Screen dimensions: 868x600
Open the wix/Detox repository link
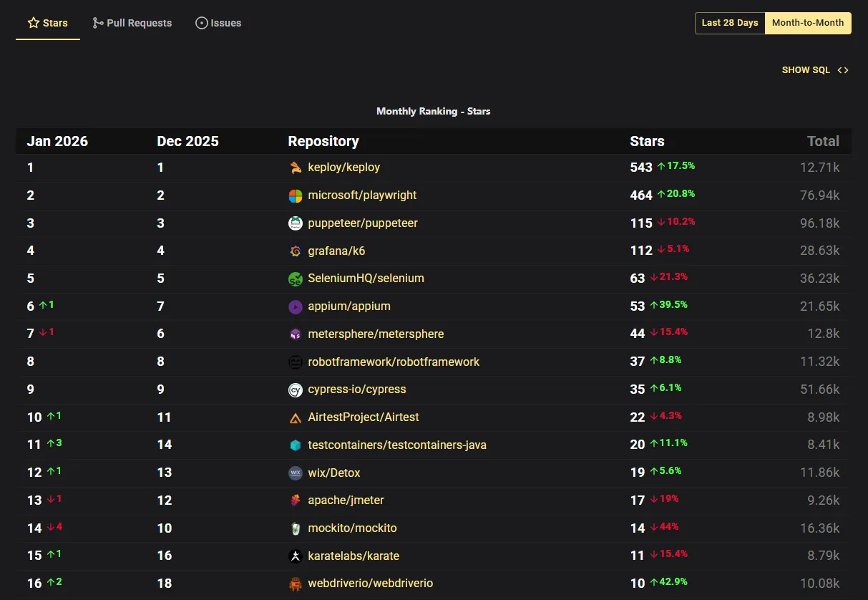click(333, 473)
